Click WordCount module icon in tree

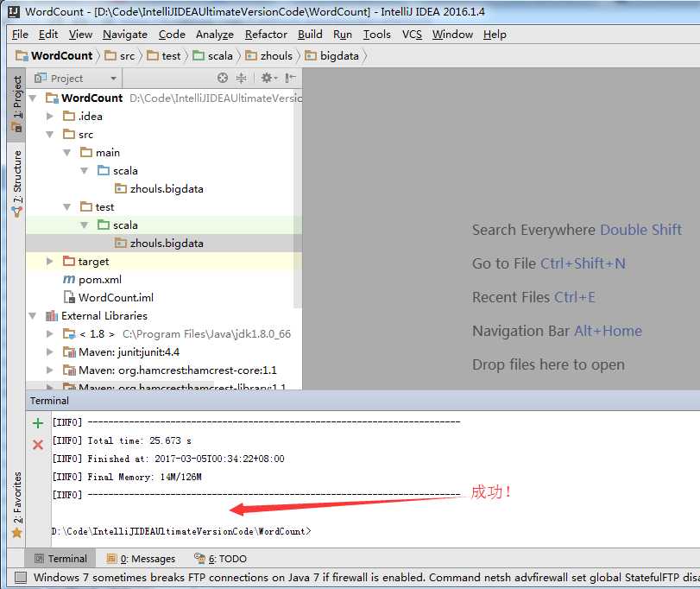click(x=52, y=98)
